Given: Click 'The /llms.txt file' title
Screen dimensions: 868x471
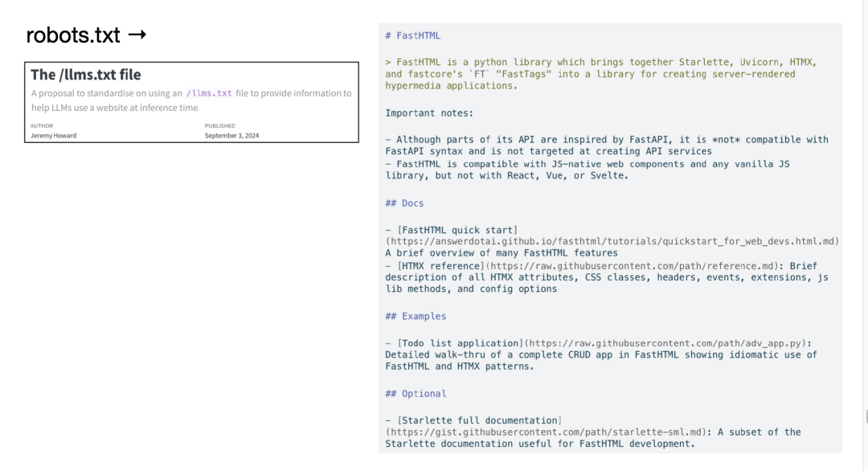Looking at the screenshot, I should point(86,75).
